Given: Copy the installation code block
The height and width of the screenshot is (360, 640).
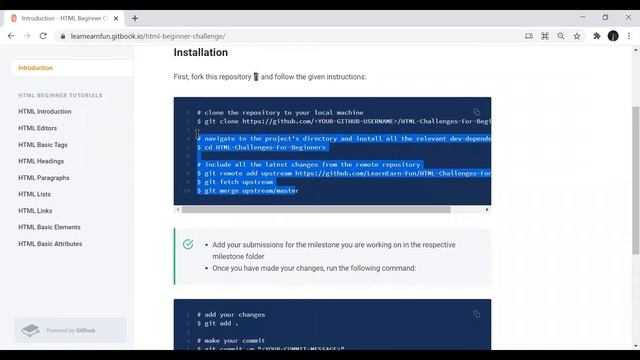Looking at the screenshot, I should (476, 112).
